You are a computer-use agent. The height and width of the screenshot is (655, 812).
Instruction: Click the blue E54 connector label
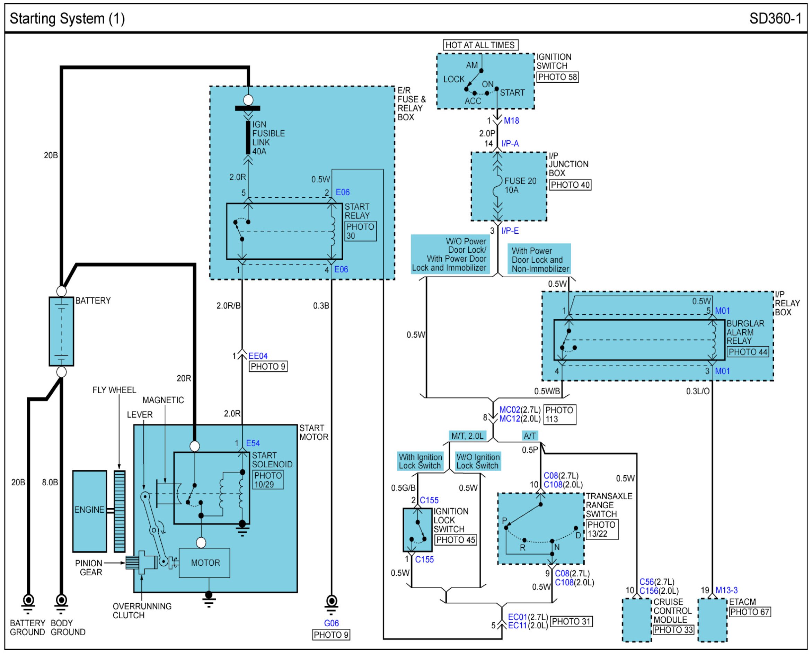click(253, 443)
